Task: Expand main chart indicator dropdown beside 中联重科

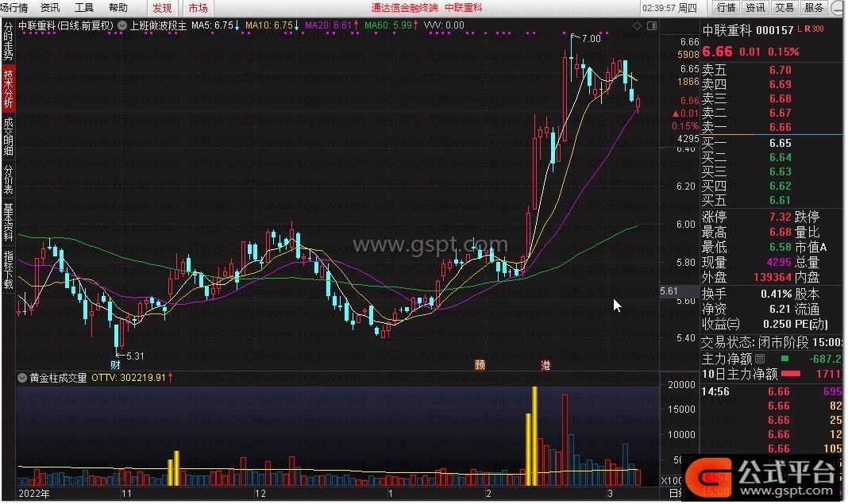Action: click(122, 25)
